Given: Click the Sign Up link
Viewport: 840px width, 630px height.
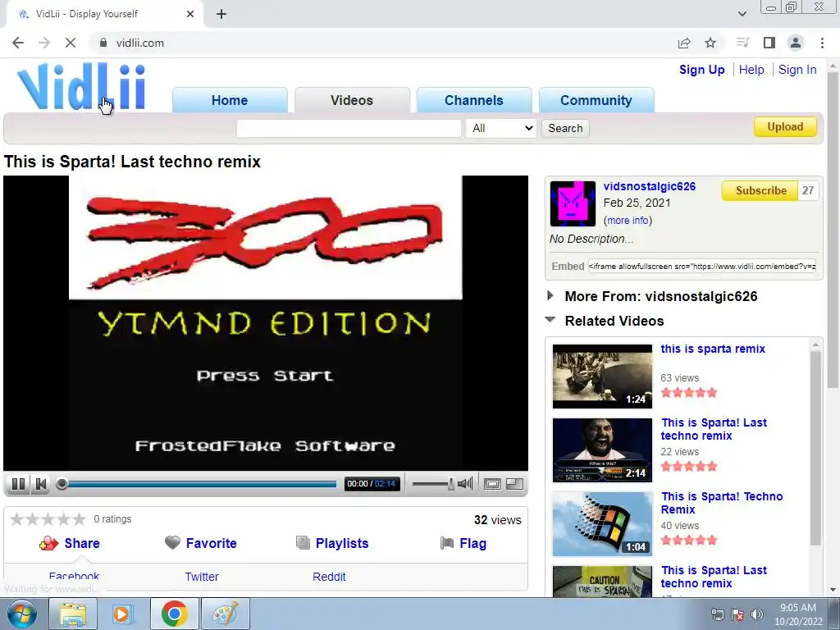Looking at the screenshot, I should [x=702, y=70].
